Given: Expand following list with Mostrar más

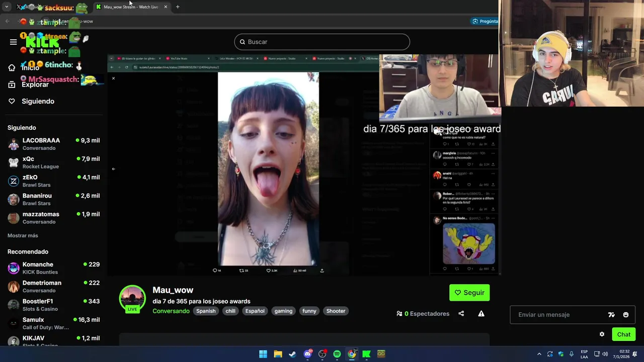Looking at the screenshot, I should click(x=23, y=235).
